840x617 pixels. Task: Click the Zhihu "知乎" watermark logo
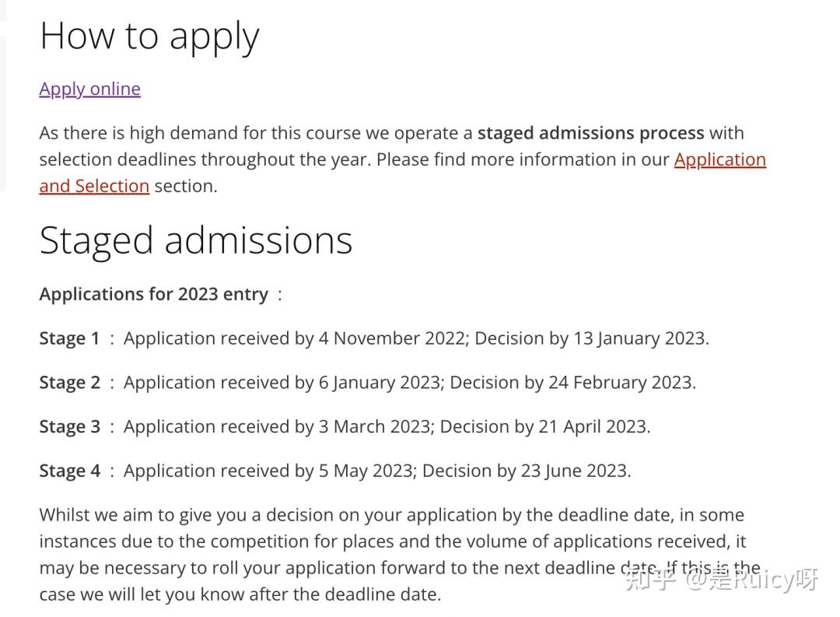click(649, 579)
